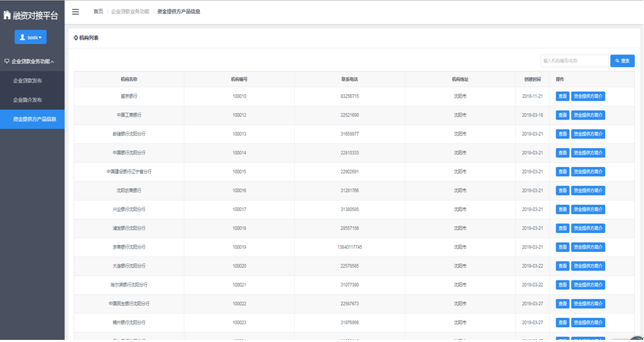Image resolution: width=644 pixels, height=342 pixels.
Task: Click the home icon beside 融资对接平台
Action: (7, 15)
